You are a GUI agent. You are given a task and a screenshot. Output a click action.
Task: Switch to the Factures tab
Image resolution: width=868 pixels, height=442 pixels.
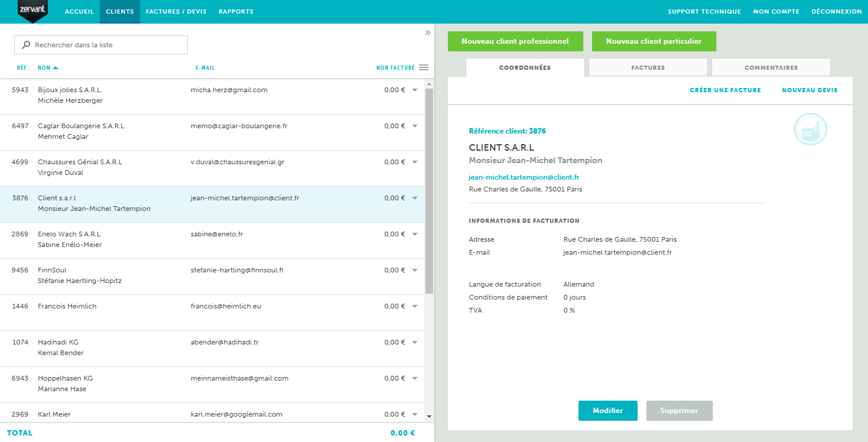(x=648, y=67)
